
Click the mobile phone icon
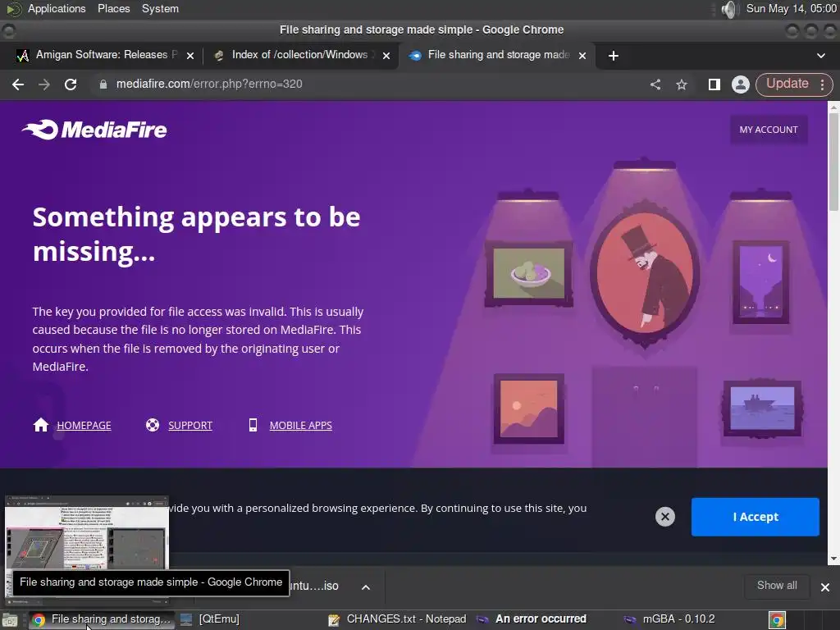click(253, 425)
